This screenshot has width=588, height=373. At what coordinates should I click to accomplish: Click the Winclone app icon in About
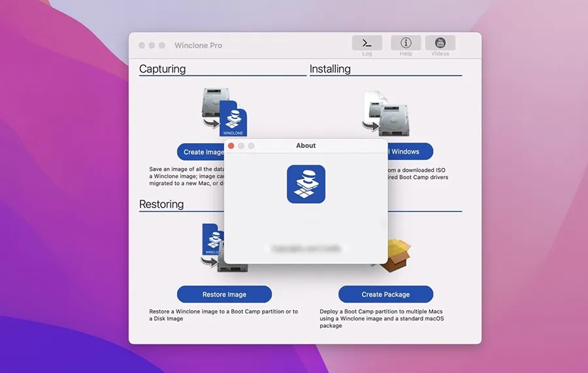click(x=306, y=184)
